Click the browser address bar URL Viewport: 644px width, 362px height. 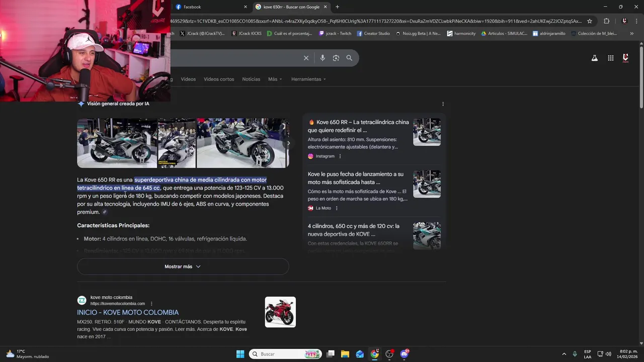pos(376,21)
